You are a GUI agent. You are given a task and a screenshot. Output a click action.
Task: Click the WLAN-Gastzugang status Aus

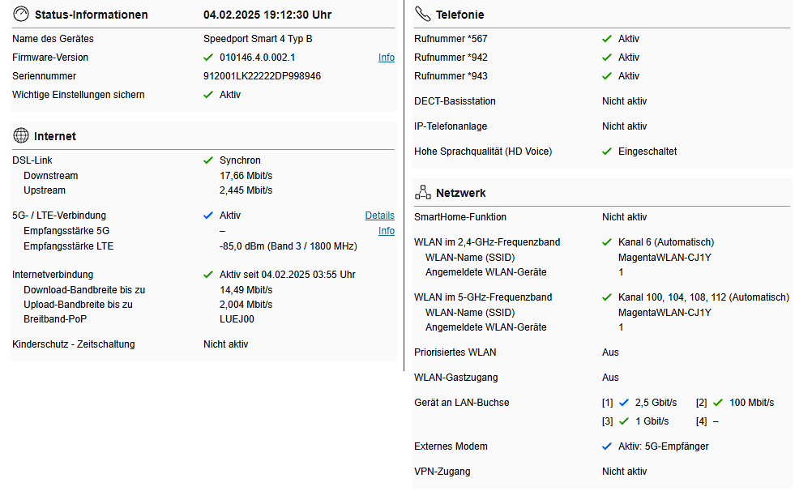(x=610, y=378)
